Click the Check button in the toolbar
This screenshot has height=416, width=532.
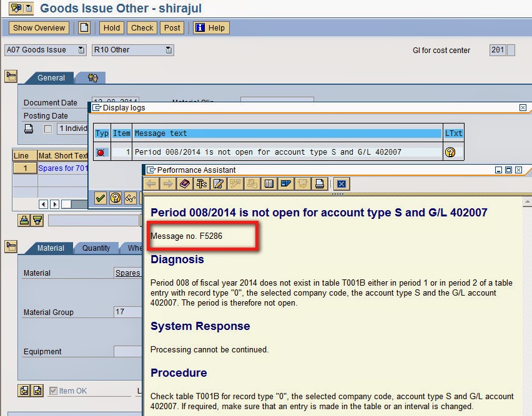(142, 27)
